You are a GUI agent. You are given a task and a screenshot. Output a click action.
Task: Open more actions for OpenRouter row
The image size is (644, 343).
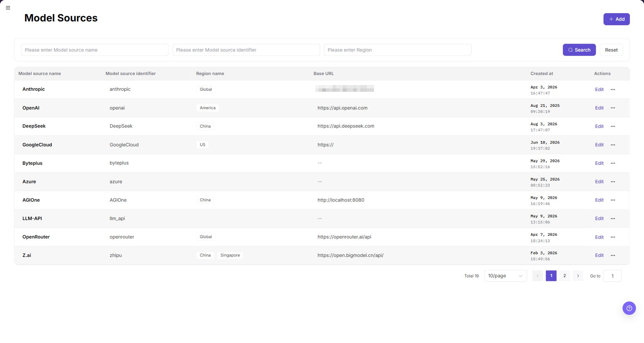click(x=613, y=237)
